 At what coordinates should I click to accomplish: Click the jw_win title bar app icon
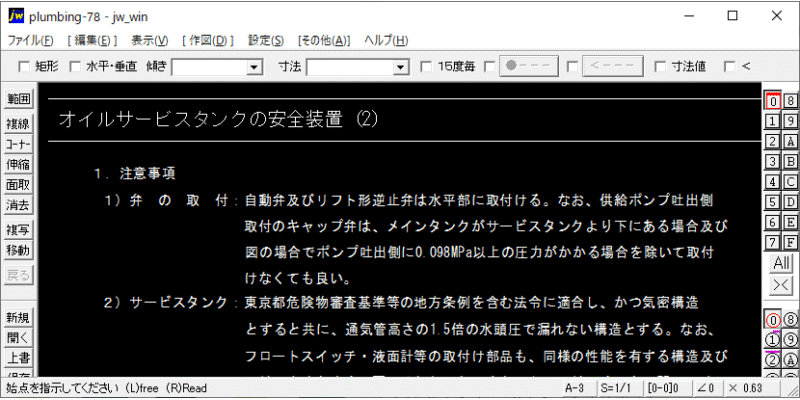tap(17, 17)
